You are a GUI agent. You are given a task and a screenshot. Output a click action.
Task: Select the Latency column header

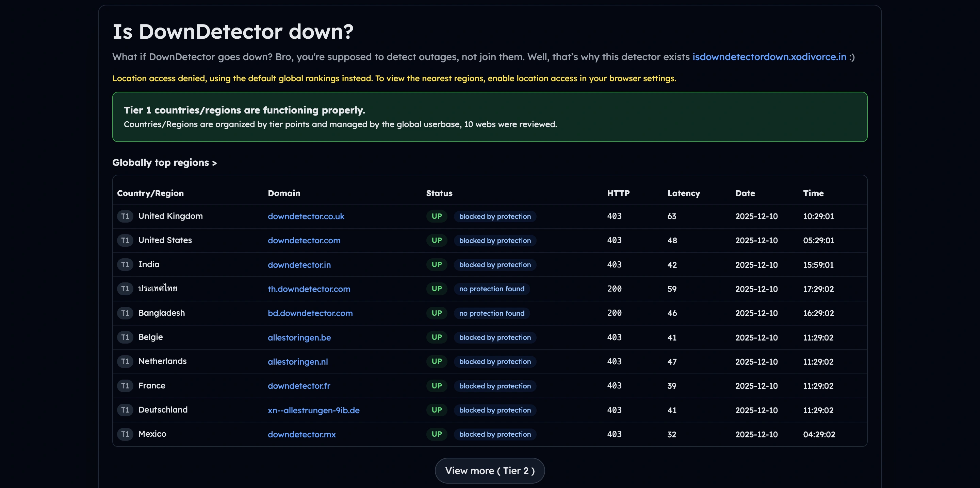point(683,193)
